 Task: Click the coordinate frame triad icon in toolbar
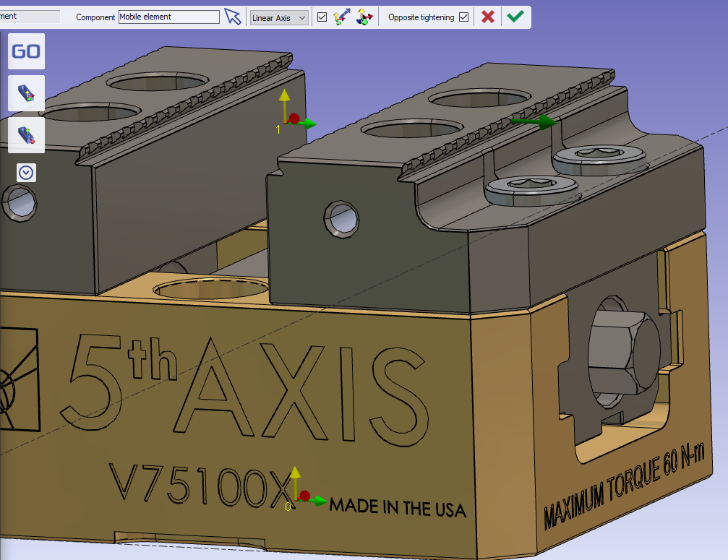tap(364, 17)
